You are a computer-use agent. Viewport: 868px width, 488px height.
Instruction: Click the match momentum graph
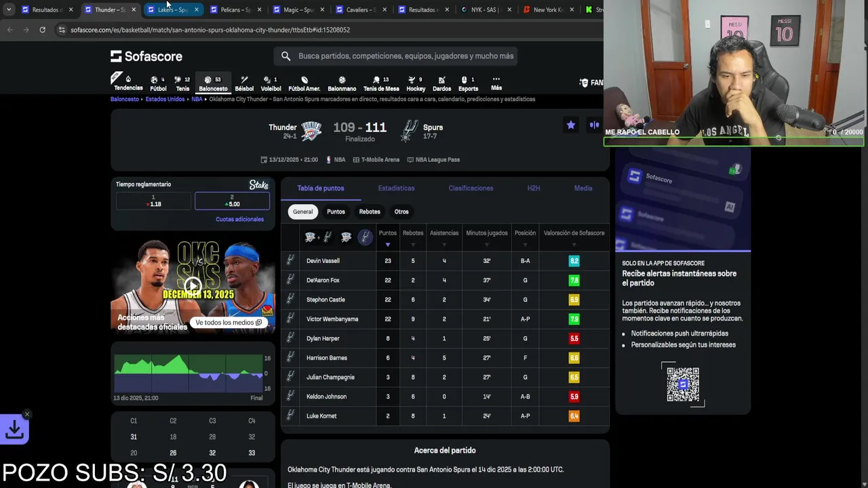tap(188, 373)
